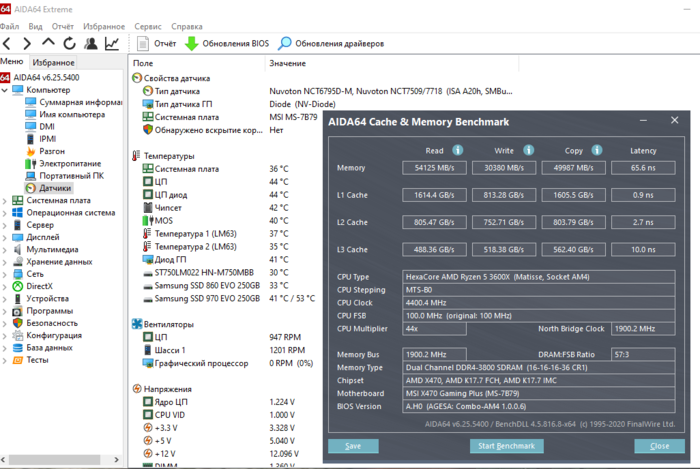Image resolution: width=700 pixels, height=469 pixels.
Task: Expand the Сервер tree node
Action: [4, 225]
